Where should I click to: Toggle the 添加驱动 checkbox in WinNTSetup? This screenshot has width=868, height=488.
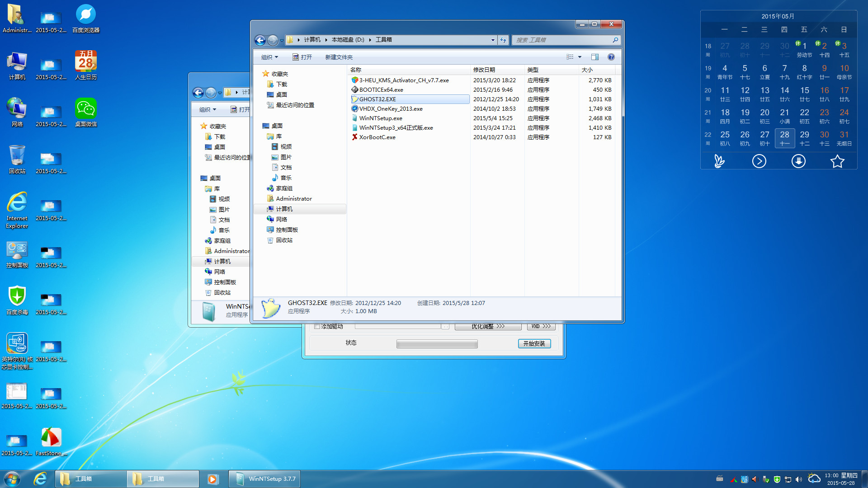point(317,326)
